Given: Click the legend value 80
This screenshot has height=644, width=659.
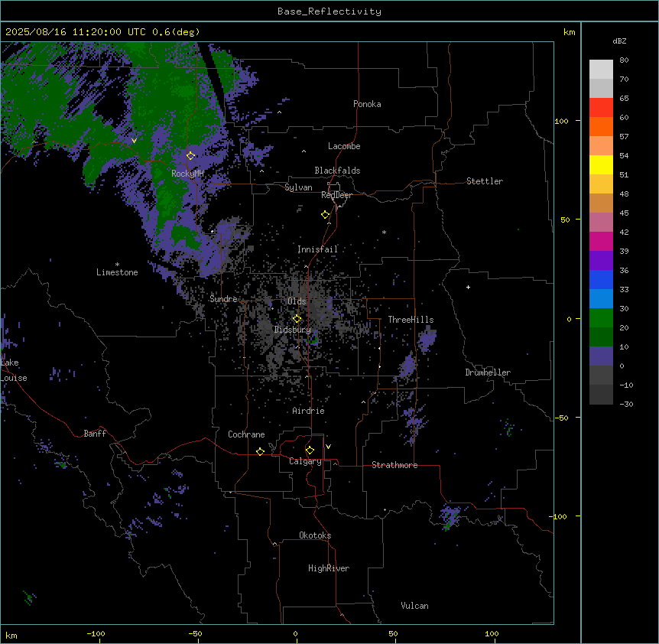Looking at the screenshot, I should [x=624, y=60].
